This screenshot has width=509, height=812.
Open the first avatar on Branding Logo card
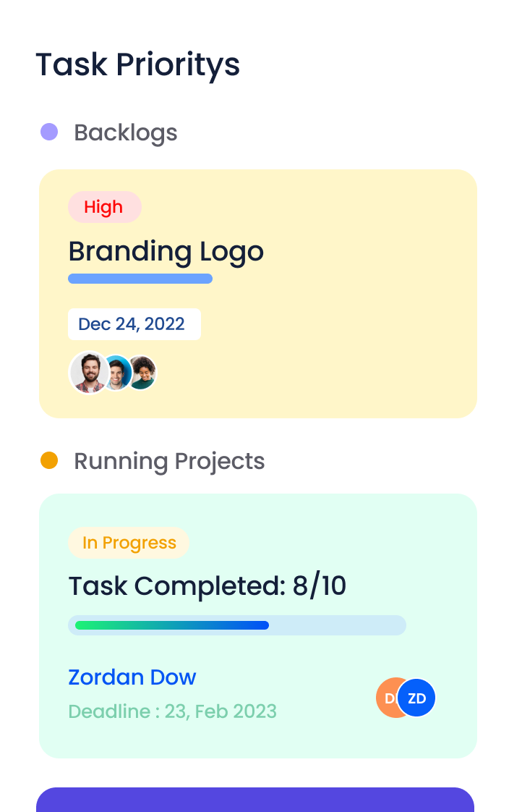(x=88, y=372)
